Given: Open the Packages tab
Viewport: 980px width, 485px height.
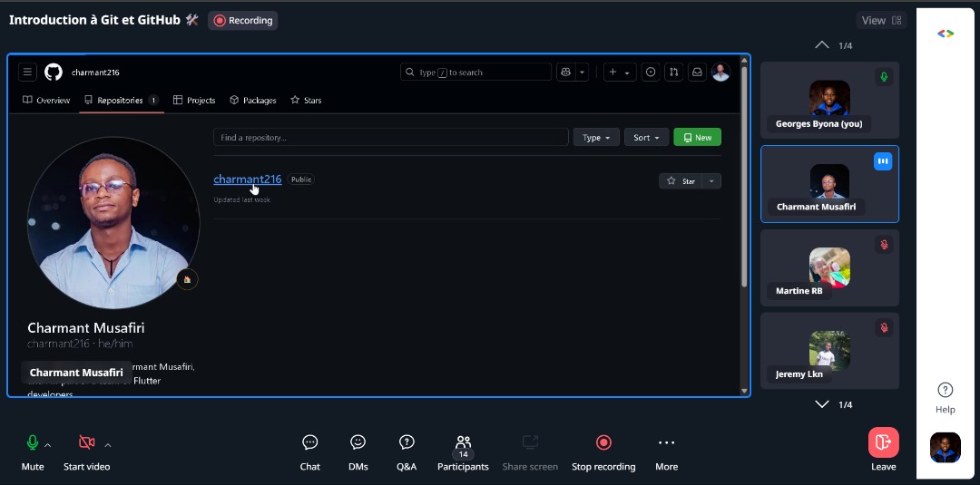Looking at the screenshot, I should click(252, 100).
